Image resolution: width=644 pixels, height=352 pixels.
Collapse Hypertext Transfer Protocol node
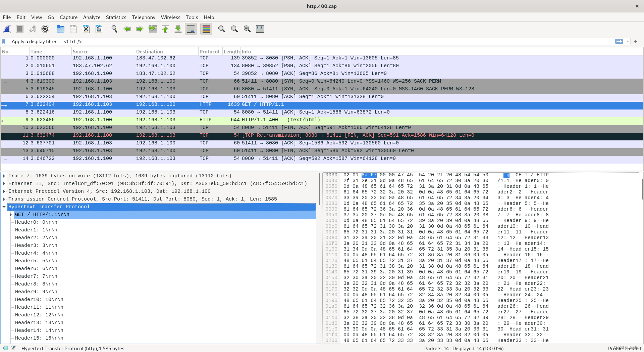point(4,207)
